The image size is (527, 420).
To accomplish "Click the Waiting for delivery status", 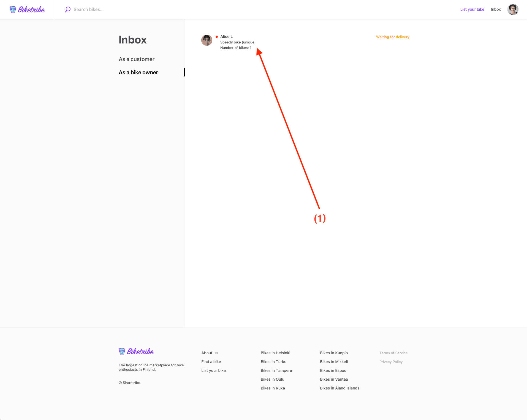I will pyautogui.click(x=393, y=37).
